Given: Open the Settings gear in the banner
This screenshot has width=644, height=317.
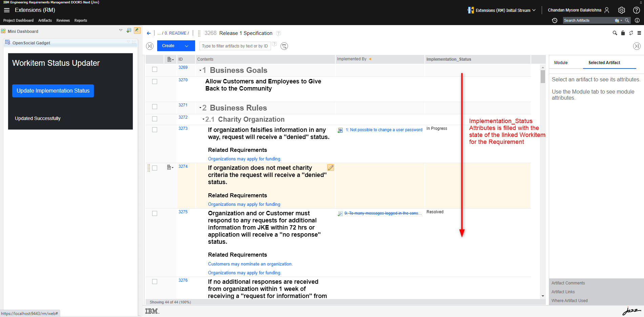Looking at the screenshot, I should pyautogui.click(x=622, y=10).
